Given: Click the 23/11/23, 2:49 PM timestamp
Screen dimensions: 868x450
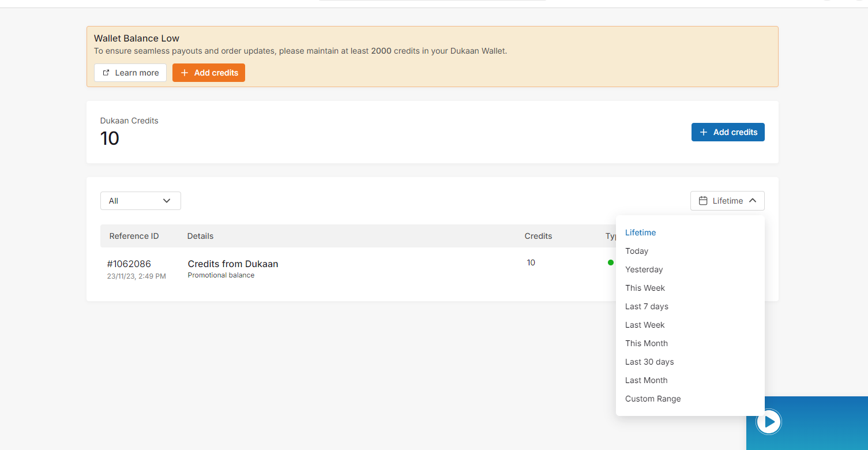Looking at the screenshot, I should tap(136, 276).
